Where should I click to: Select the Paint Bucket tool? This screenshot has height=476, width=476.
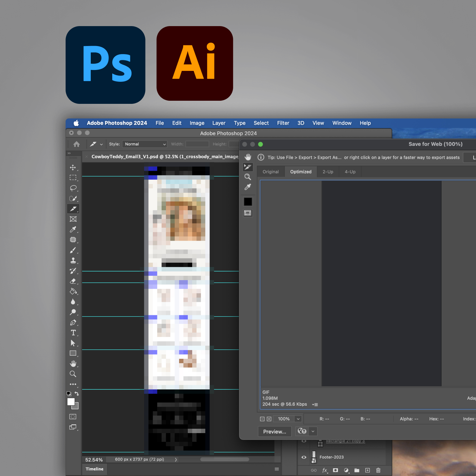73,291
